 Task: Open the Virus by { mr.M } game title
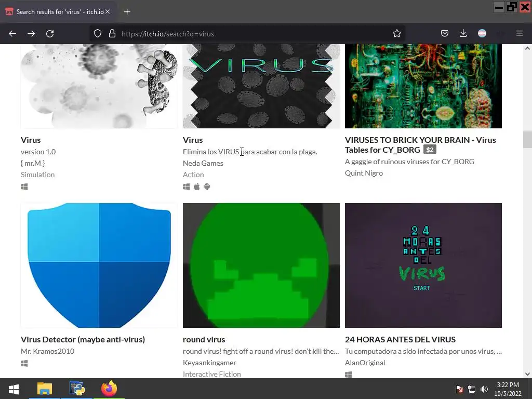point(31,140)
